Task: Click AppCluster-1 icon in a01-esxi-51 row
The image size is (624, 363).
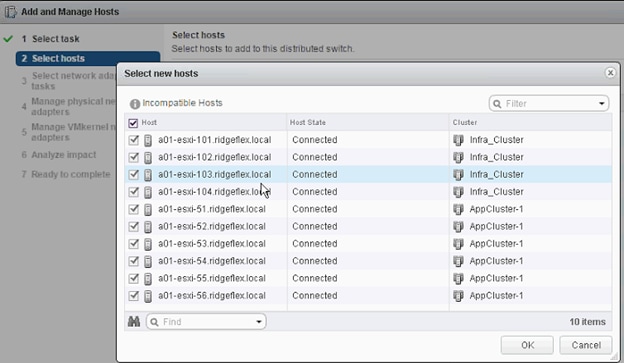Action: click(458, 209)
